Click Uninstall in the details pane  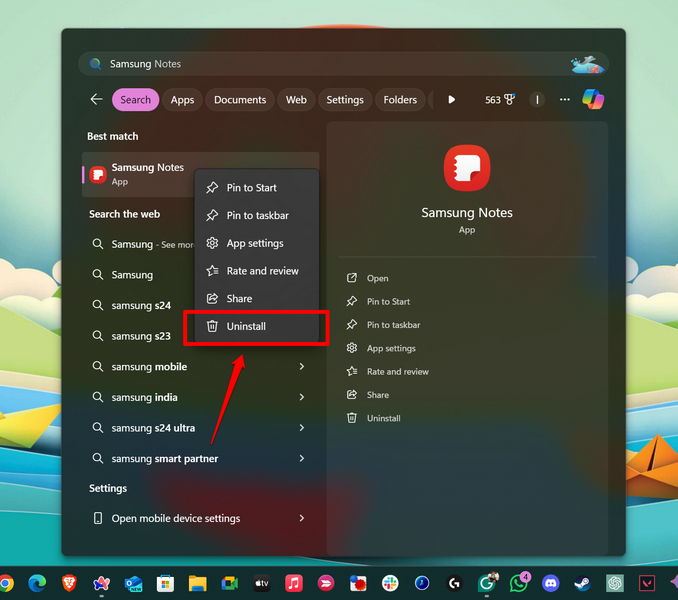pos(384,418)
